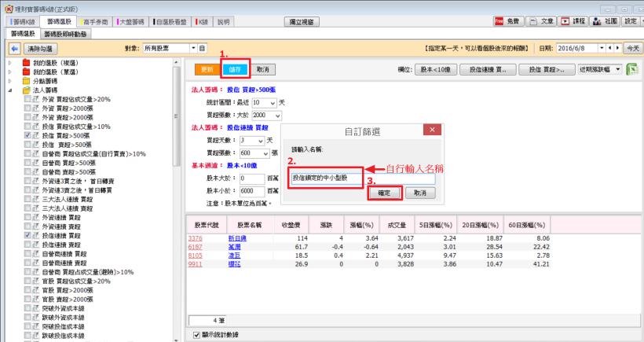The width and height of the screenshot is (644, 342).
Task: Click the edit icon beside 三大法人連續 買超
Action: tap(35, 199)
